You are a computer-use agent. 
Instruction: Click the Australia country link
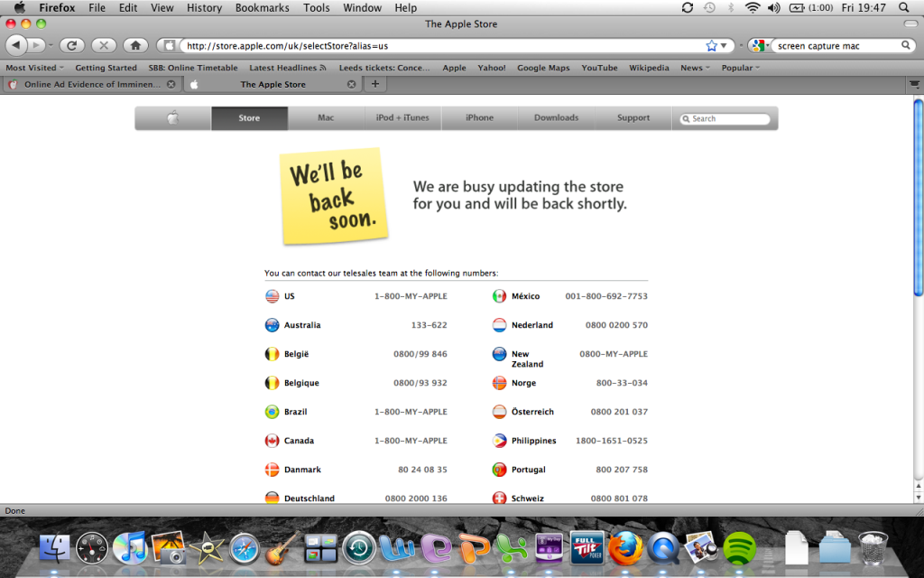point(302,325)
